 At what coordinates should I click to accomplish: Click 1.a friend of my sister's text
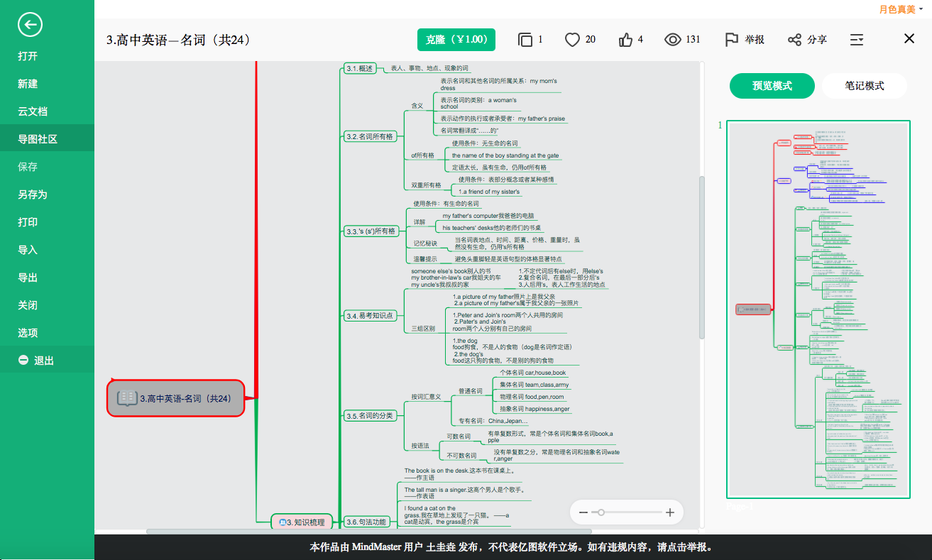tap(488, 192)
